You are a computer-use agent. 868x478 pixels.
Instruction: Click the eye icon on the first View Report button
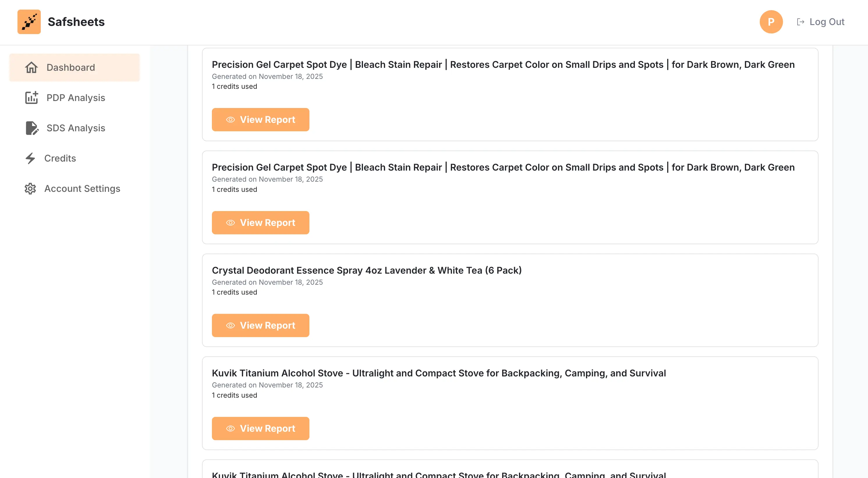pyautogui.click(x=230, y=120)
